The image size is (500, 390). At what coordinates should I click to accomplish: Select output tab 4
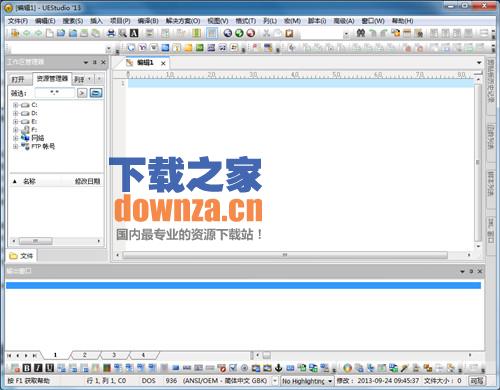[143, 355]
